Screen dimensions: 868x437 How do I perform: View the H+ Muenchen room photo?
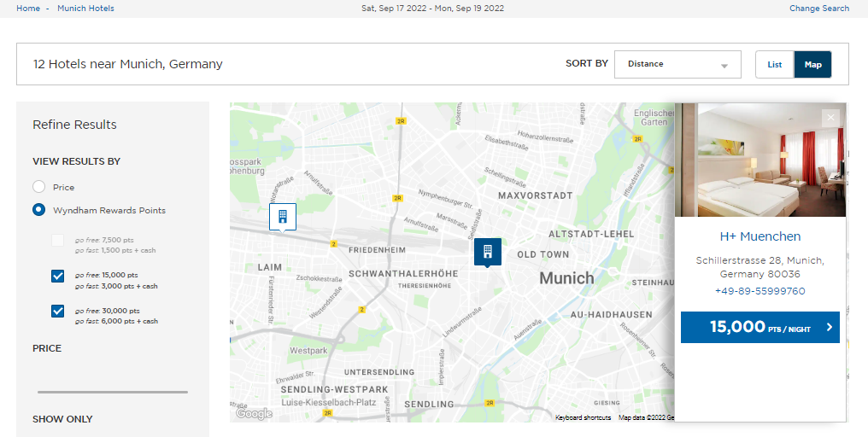coord(760,160)
